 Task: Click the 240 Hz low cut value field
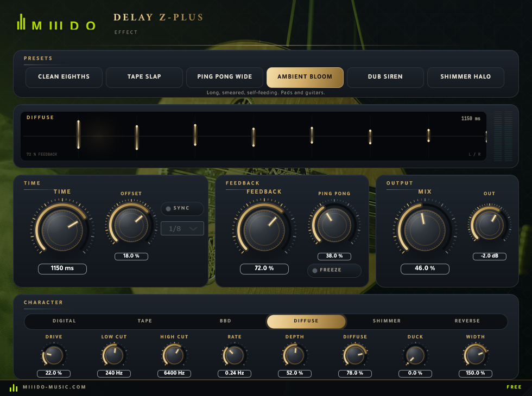point(114,374)
